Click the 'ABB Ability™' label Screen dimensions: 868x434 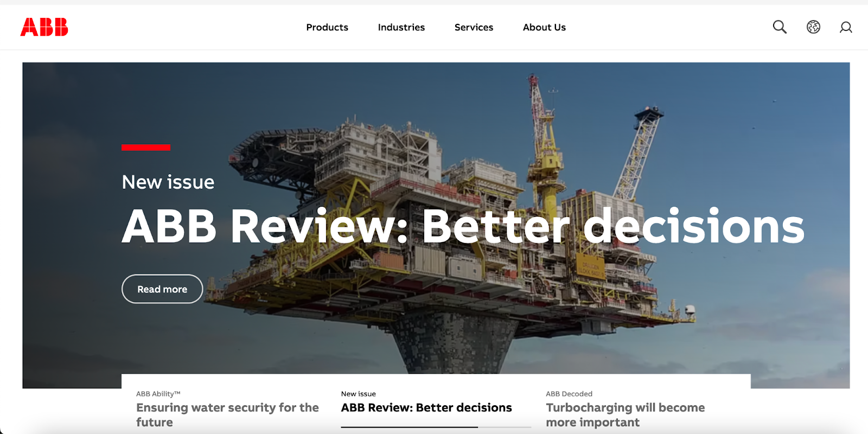point(158,394)
